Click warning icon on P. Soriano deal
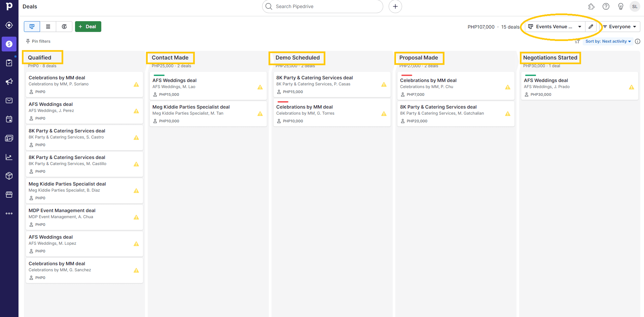Screen dimensions: 644x317 pyautogui.click(x=136, y=84)
